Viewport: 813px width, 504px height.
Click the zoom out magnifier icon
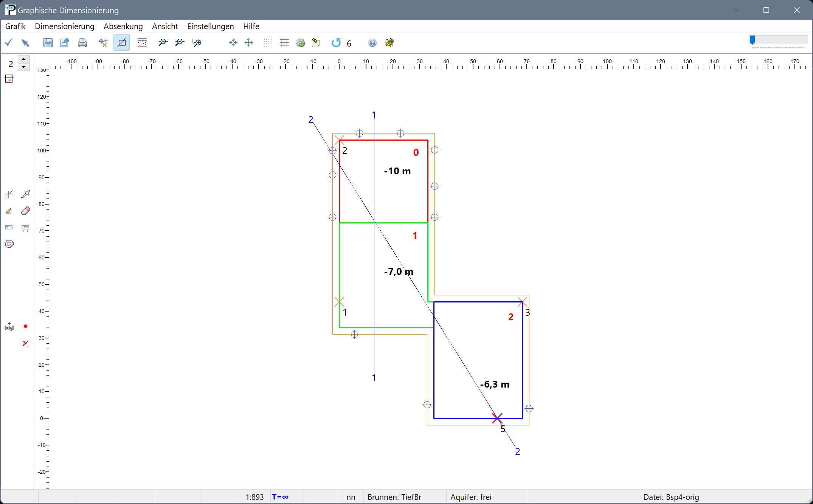tap(179, 43)
